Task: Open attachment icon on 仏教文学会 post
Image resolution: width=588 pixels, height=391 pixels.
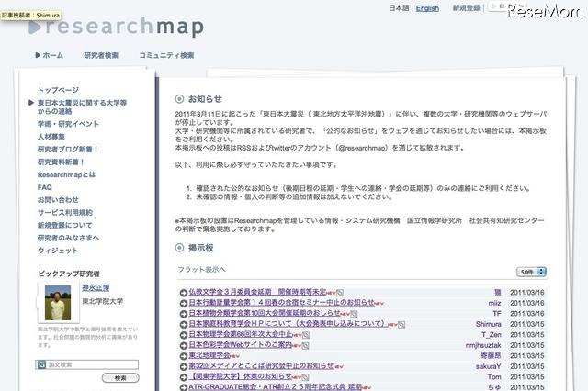Action: coord(340,293)
